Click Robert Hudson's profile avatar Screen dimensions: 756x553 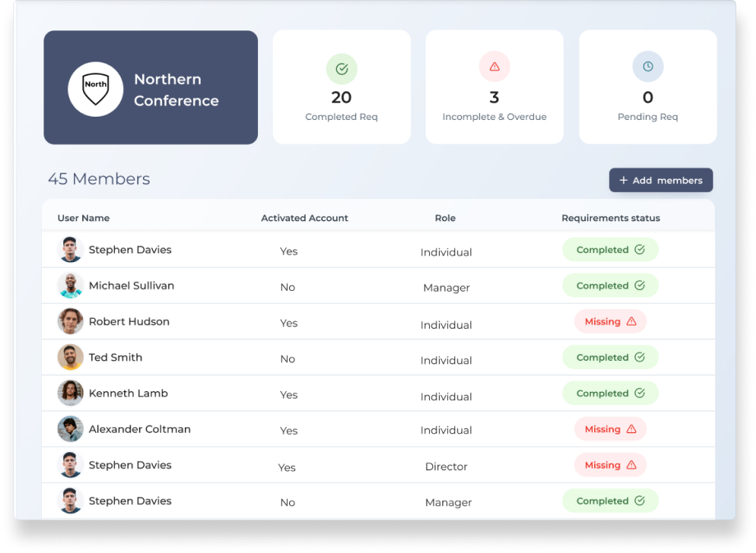tap(71, 321)
